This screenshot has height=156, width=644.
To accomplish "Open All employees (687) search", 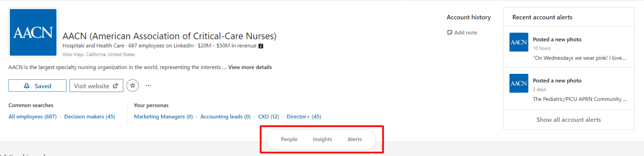I will pos(33,117).
